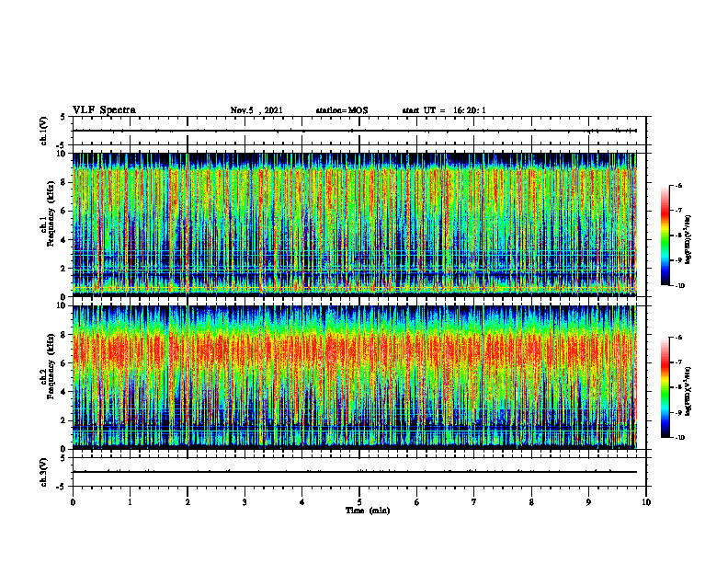Click the '4' kHz tick of ch.2 spectrogram
This screenshot has height=563, width=728.
point(64,392)
